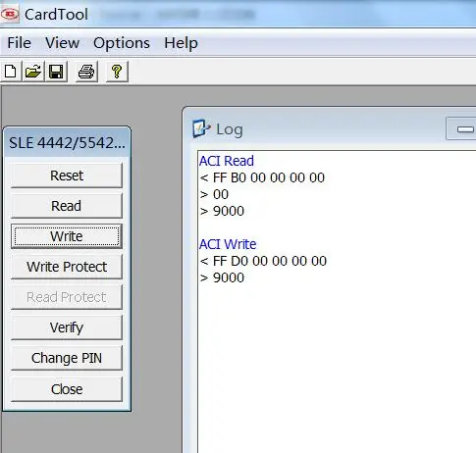Click the '> 00' log response line
This screenshot has height=453, width=476.
pyautogui.click(x=214, y=194)
